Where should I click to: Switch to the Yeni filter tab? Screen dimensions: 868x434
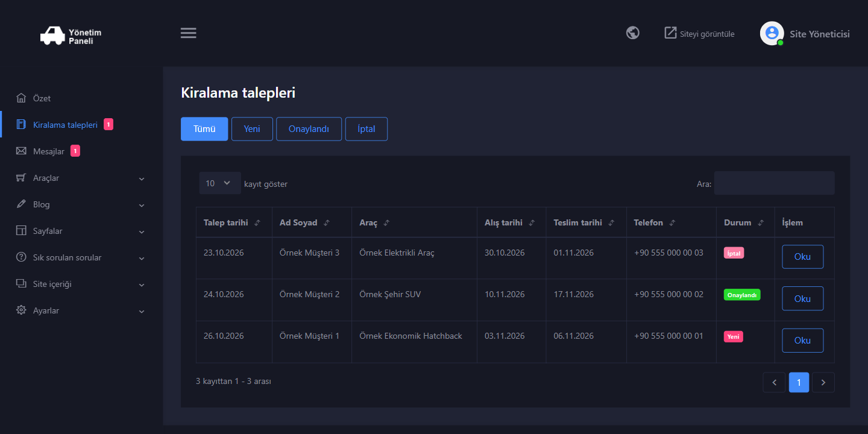tap(252, 129)
